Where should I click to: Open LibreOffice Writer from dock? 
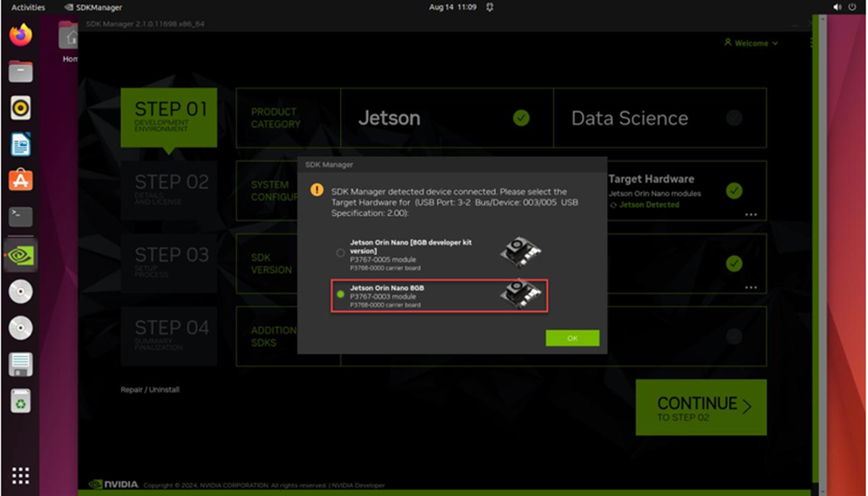coord(21,144)
